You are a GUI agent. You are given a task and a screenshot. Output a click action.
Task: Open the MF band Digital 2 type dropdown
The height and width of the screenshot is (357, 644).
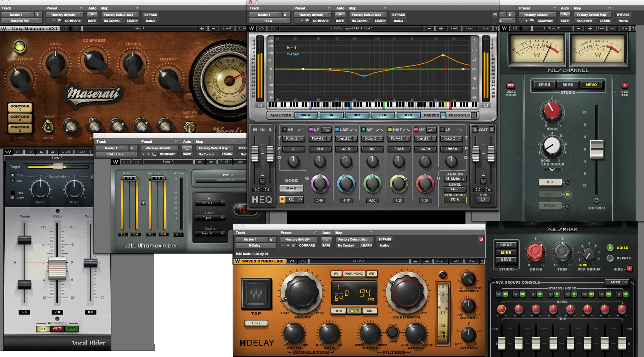pos(372,139)
